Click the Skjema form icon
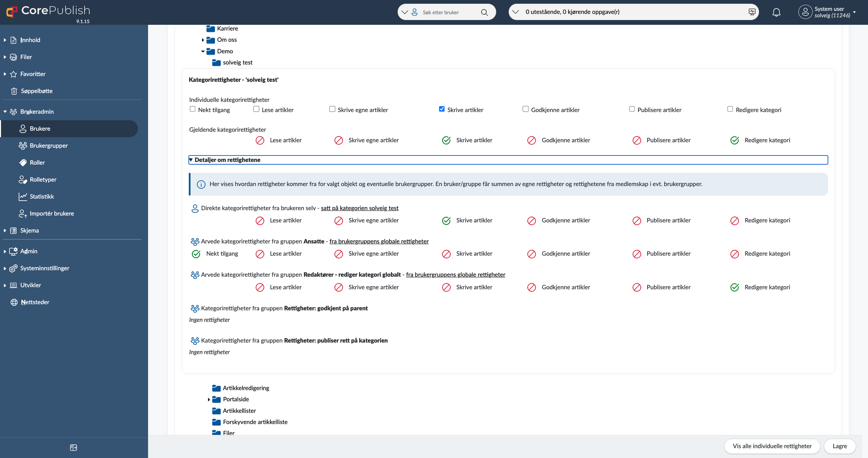Image resolution: width=868 pixels, height=458 pixels. tap(13, 231)
